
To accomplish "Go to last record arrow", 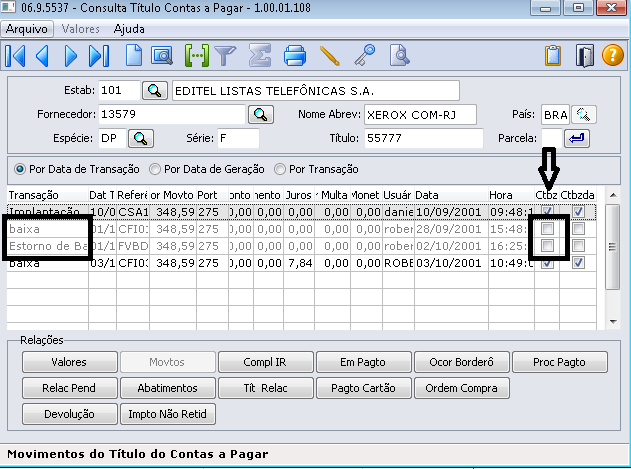I will coord(99,56).
